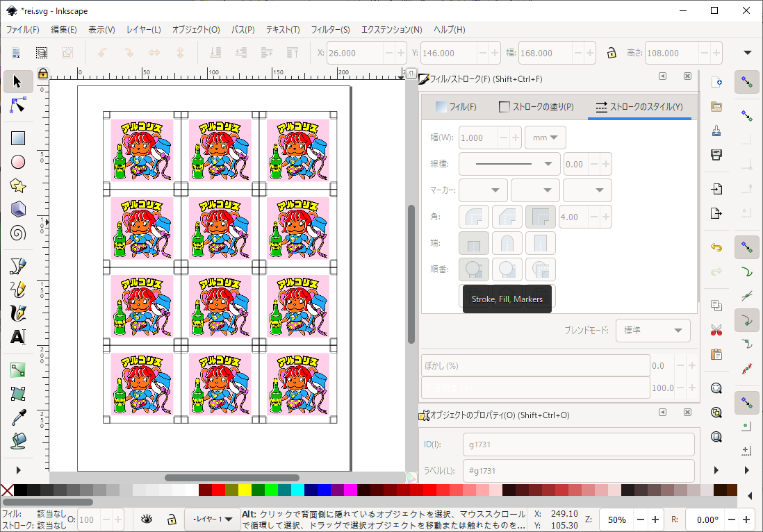Open the end marker dropdown
Viewport: 763px width, 532px height.
587,190
